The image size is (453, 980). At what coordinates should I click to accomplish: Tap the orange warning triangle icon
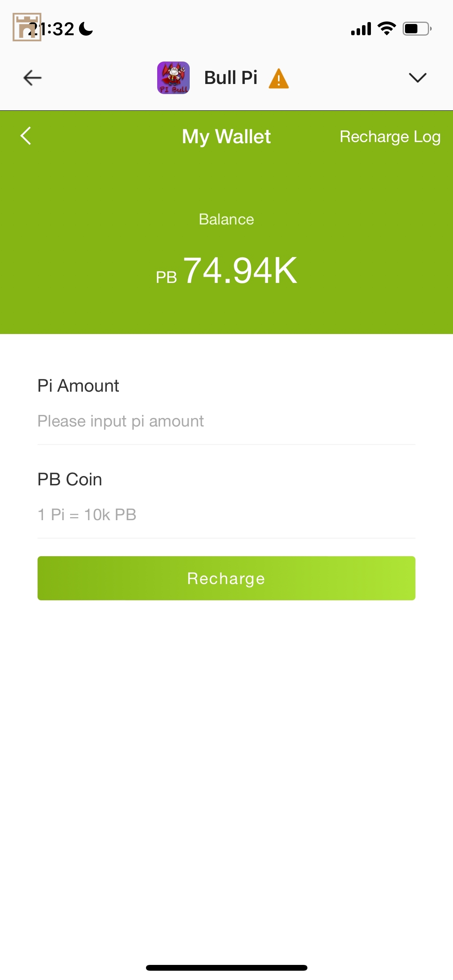tap(279, 79)
